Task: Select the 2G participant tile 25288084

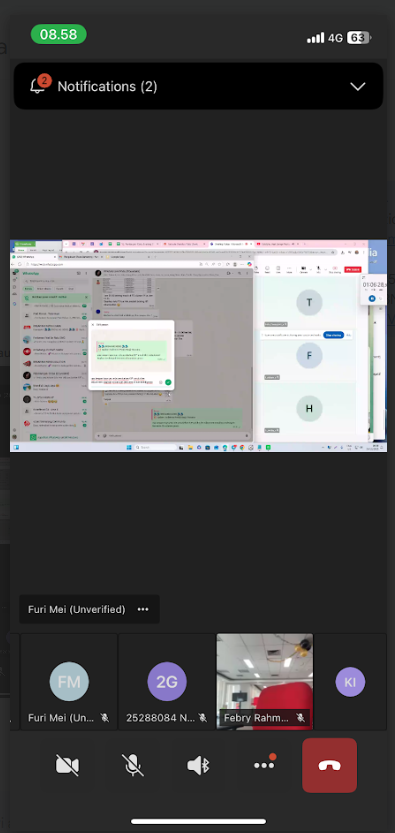Action: [167, 682]
